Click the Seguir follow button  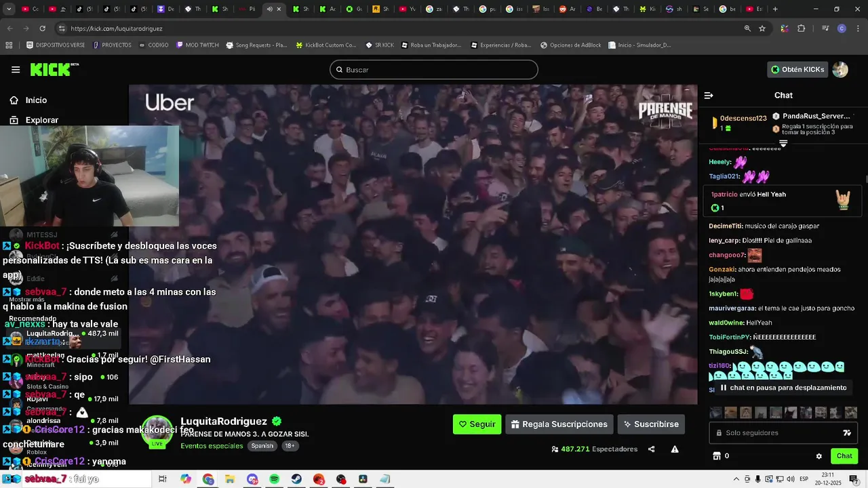pos(477,424)
